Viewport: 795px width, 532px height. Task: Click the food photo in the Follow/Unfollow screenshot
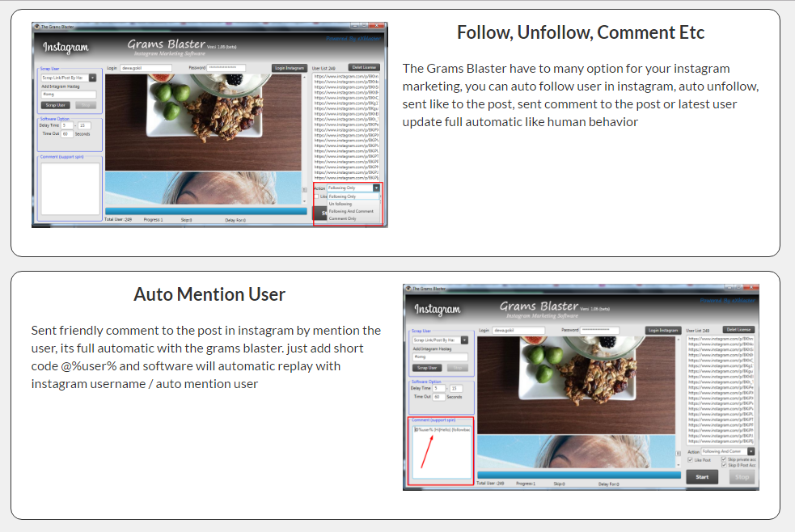(x=203, y=122)
